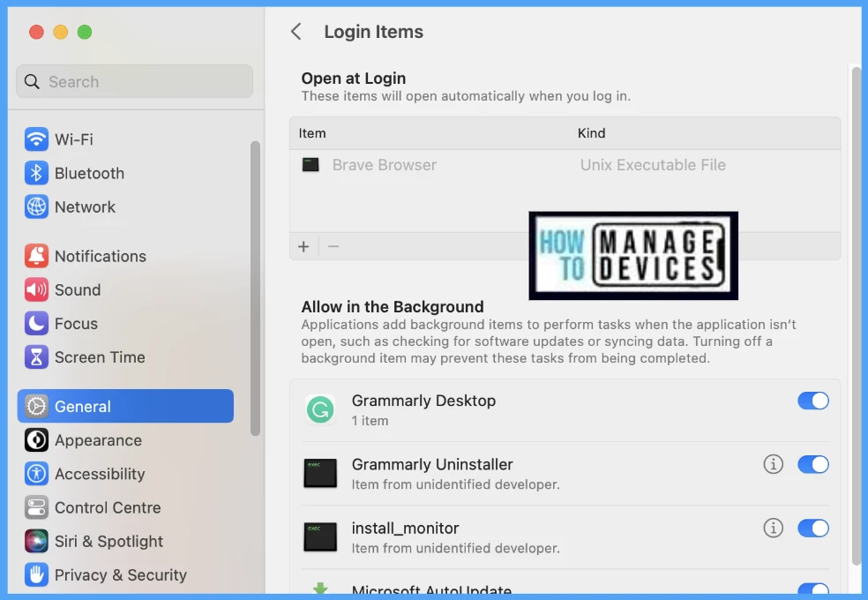This screenshot has height=600, width=868.
Task: Select Wi-Fi label in sidebar
Action: coord(73,139)
